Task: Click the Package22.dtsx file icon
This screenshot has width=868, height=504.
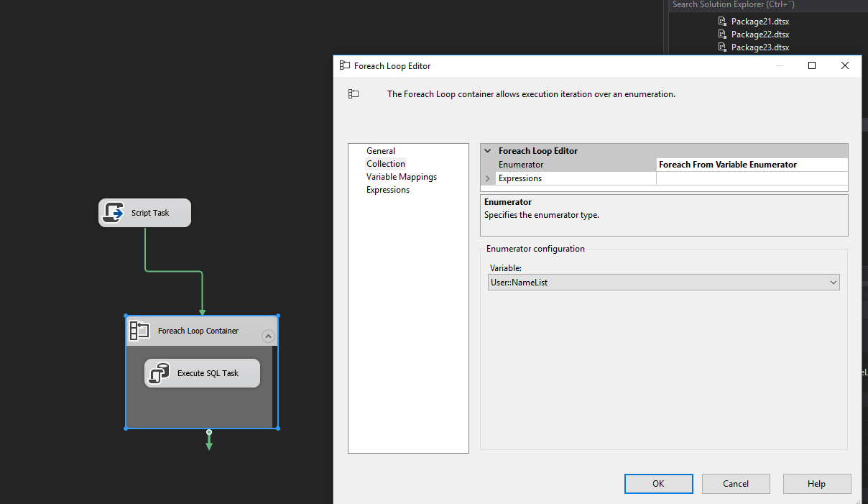Action: (722, 35)
